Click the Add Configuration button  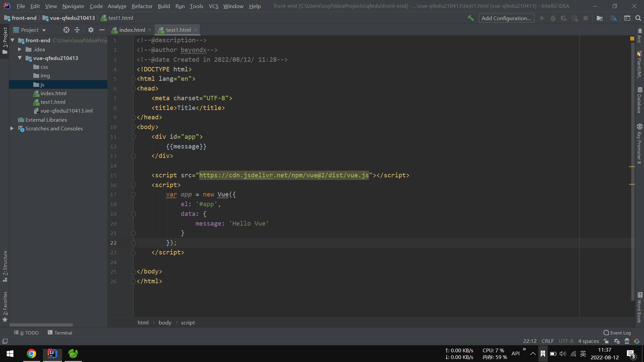[506, 18]
